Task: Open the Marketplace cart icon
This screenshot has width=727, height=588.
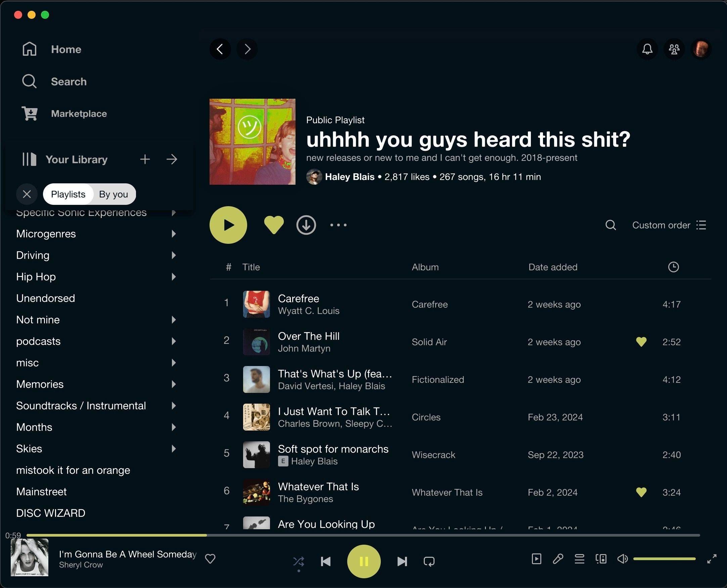Action: click(30, 114)
